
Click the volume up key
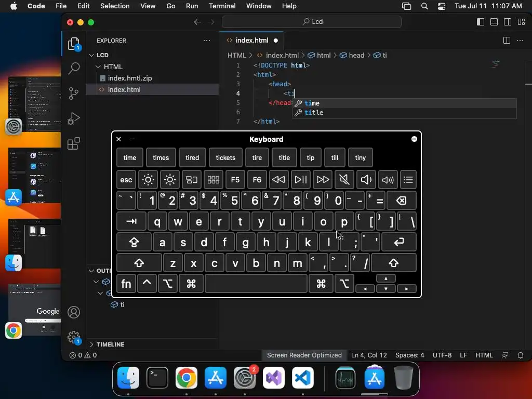coord(388,179)
